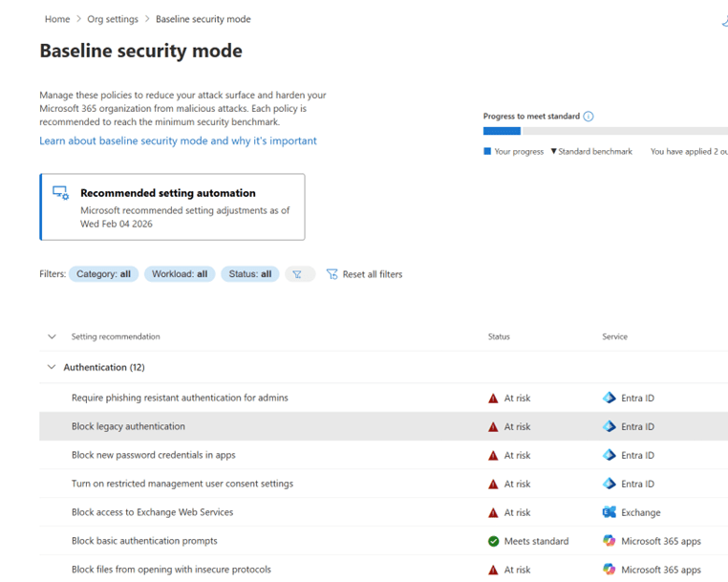This screenshot has width=728, height=582.
Task: Go to Home in the breadcrumb
Action: click(x=57, y=19)
